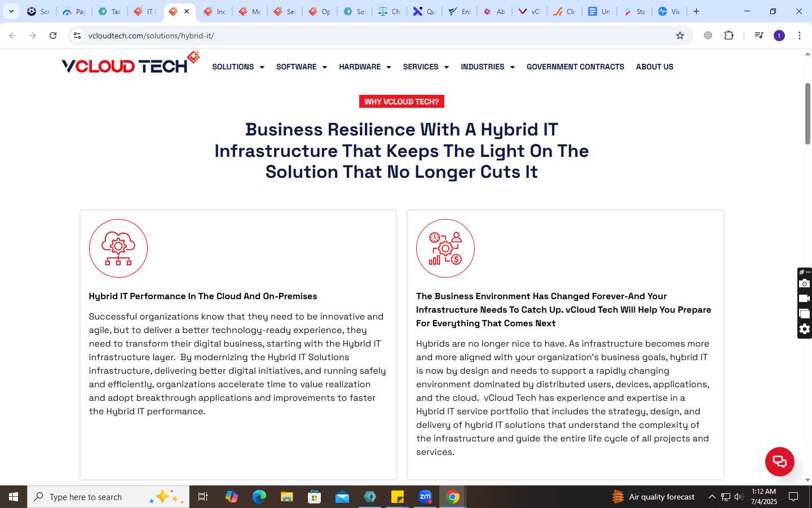
Task: Switch to the 'Tas' tab
Action: [109, 11]
